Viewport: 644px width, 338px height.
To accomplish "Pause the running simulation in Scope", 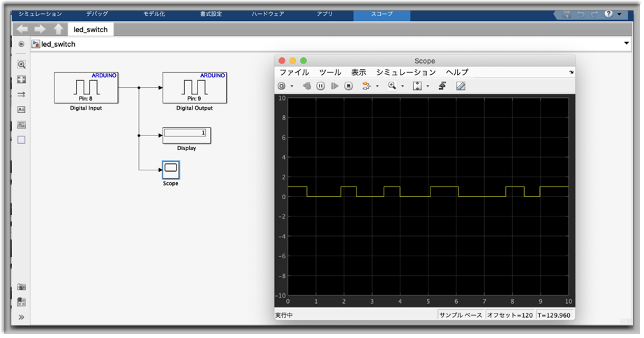I will pyautogui.click(x=321, y=86).
